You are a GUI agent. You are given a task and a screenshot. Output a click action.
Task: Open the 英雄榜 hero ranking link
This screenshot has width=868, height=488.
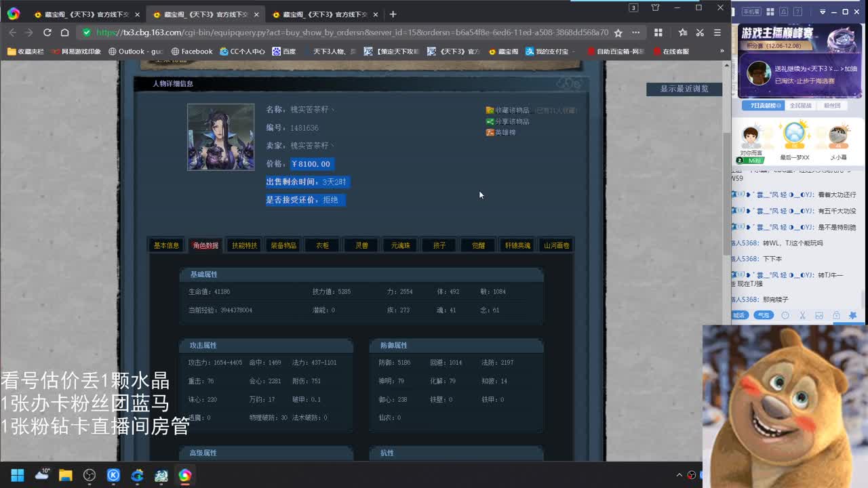500,132
